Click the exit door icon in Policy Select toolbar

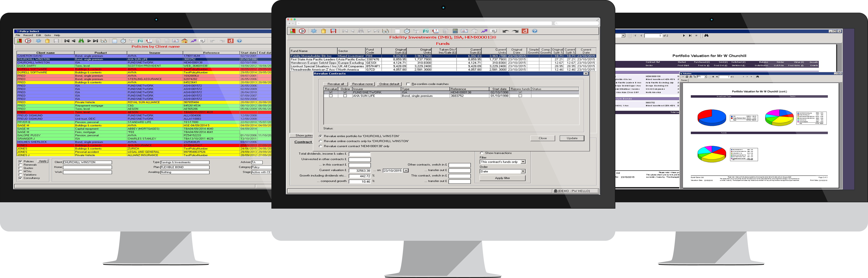coord(20,41)
